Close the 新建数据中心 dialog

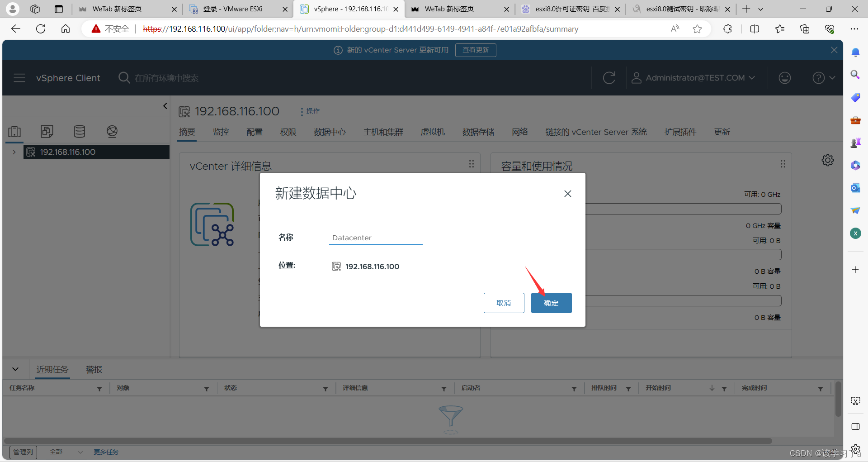click(x=568, y=194)
